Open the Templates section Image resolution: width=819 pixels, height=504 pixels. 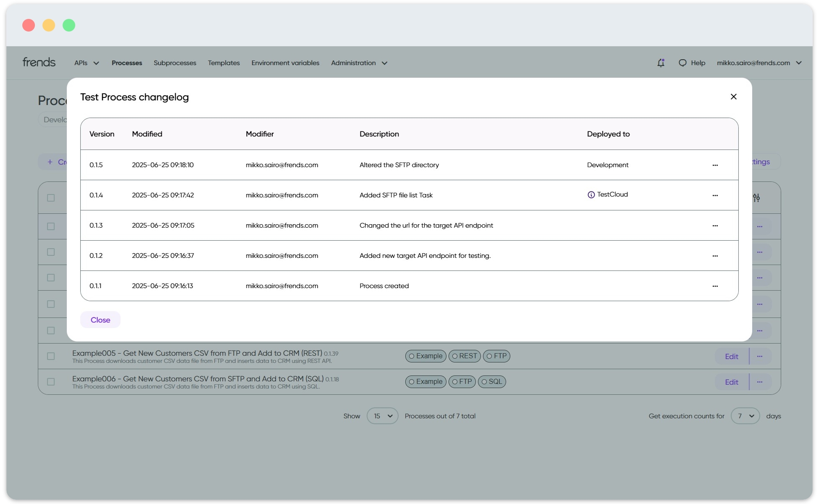click(223, 63)
